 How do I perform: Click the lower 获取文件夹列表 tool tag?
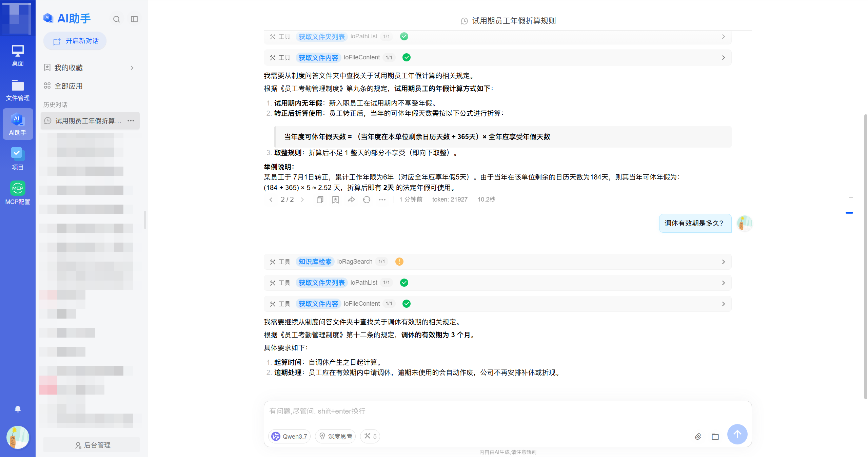tap(321, 283)
